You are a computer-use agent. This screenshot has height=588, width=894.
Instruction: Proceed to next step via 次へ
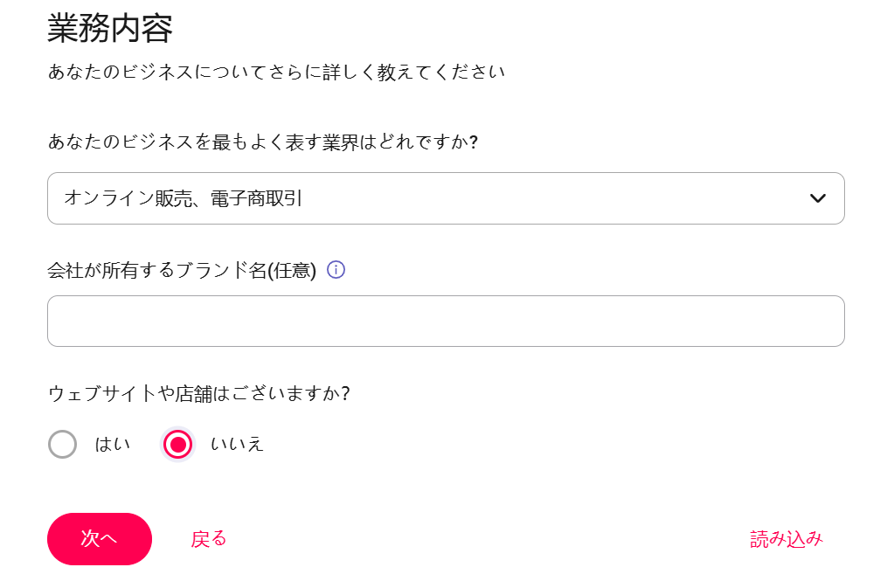100,538
